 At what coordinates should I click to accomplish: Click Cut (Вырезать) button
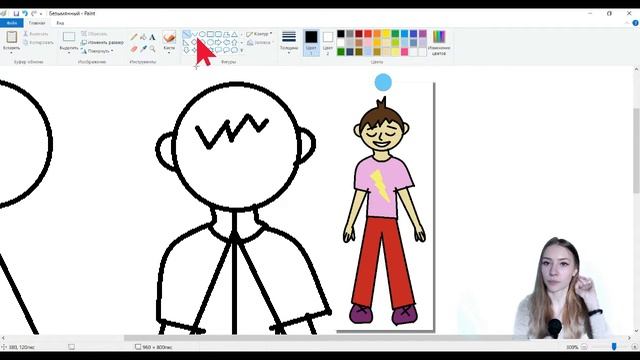click(36, 34)
